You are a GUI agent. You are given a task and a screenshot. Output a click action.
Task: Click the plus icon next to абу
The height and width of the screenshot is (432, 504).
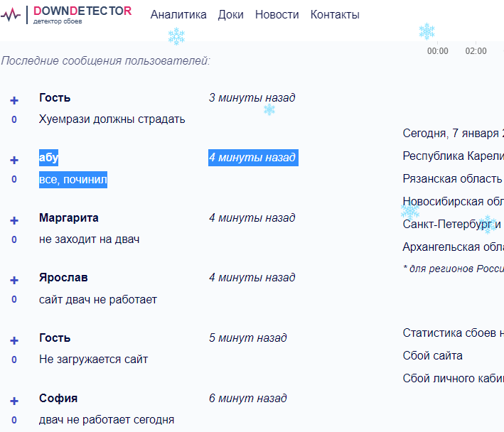click(14, 160)
